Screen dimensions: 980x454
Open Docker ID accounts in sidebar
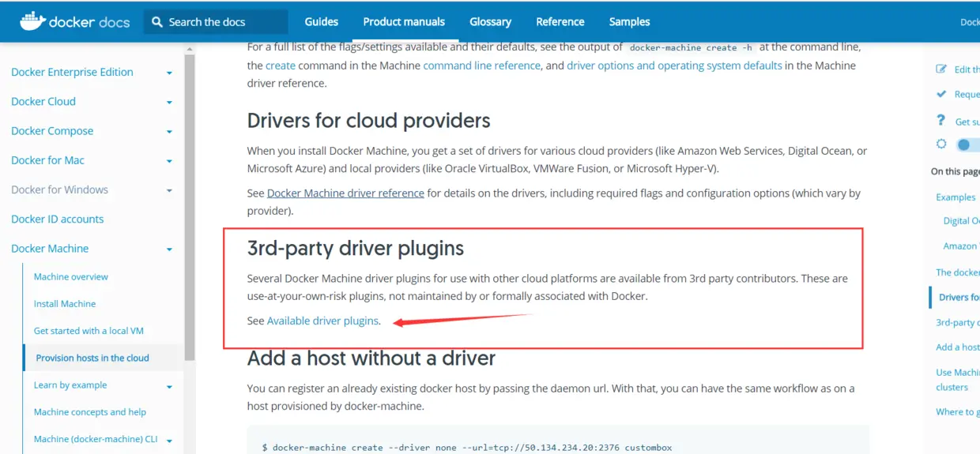pos(57,219)
